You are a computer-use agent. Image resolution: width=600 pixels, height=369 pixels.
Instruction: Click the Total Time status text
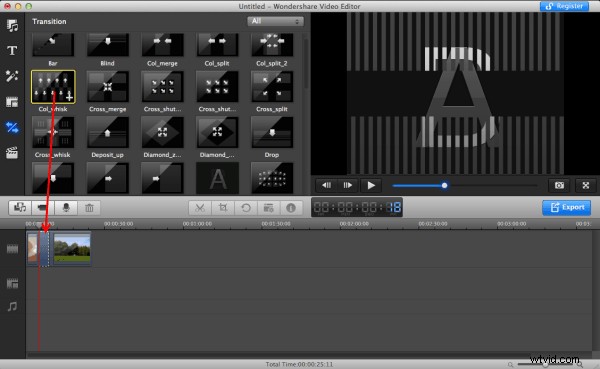tap(299, 364)
